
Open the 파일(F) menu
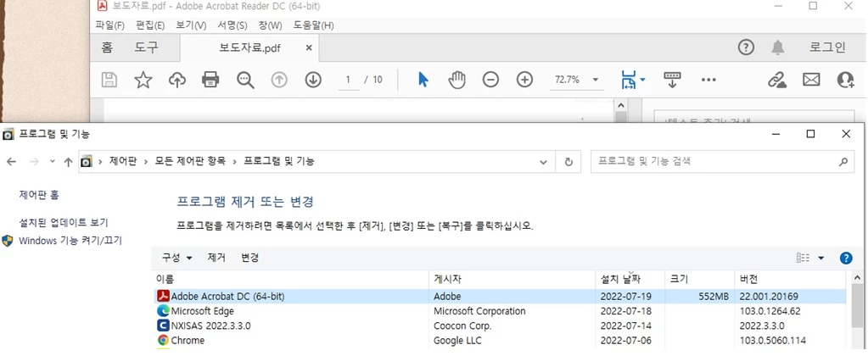click(x=110, y=25)
